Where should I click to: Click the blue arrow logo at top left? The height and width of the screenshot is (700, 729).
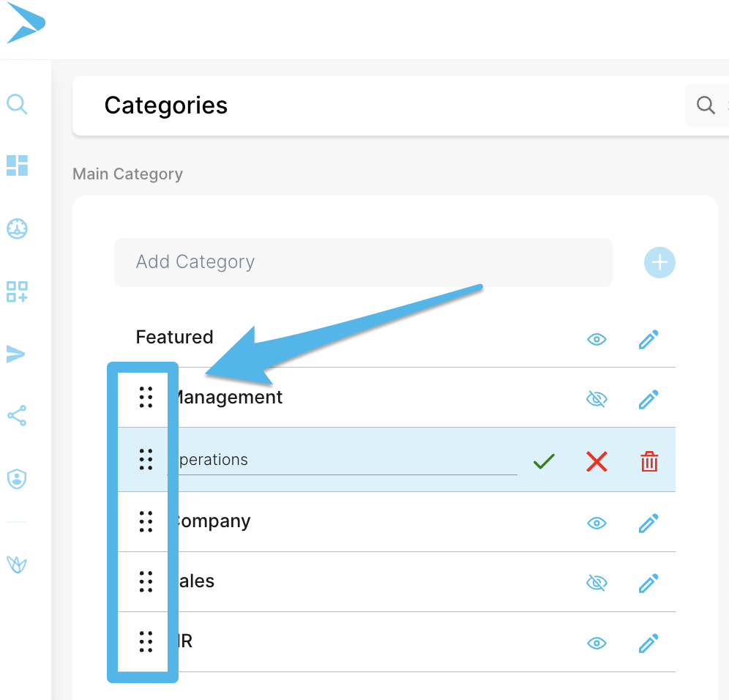(26, 23)
